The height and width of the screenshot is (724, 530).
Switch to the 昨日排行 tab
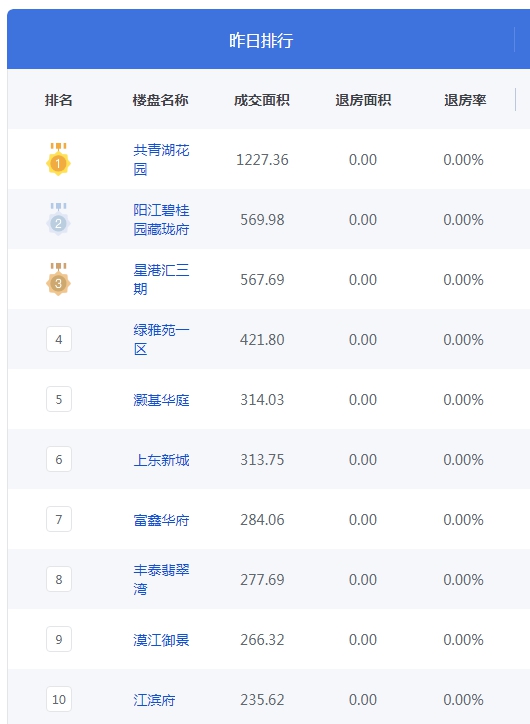click(x=261, y=40)
